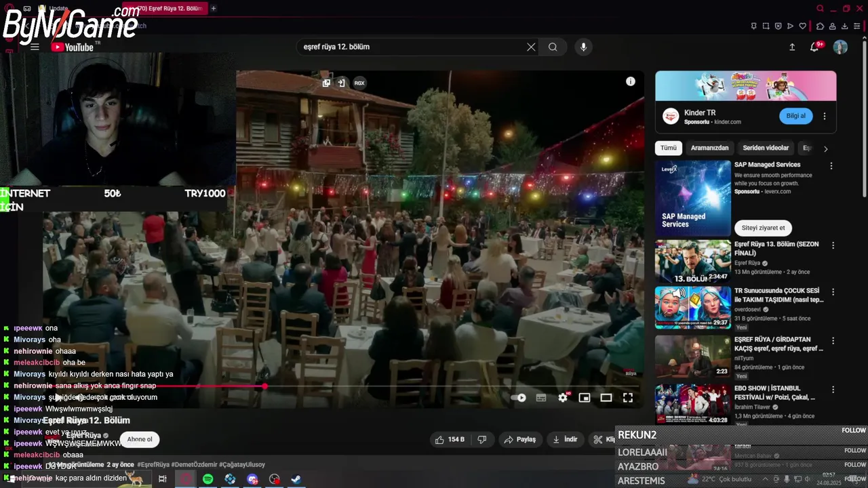Open three-dot menu for Eşref Rüya 13. Bölüm
868x488 pixels.
click(833, 245)
